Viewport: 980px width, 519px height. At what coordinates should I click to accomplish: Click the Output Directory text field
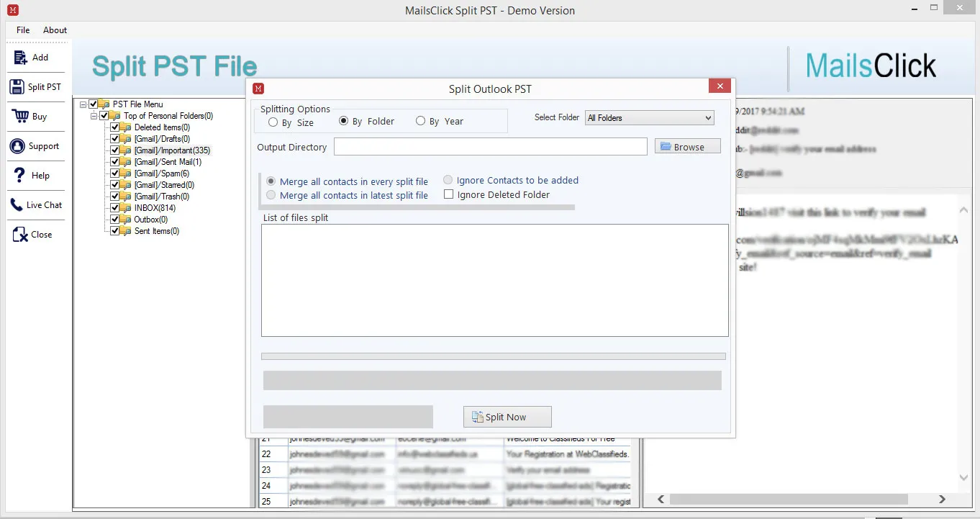tap(490, 147)
